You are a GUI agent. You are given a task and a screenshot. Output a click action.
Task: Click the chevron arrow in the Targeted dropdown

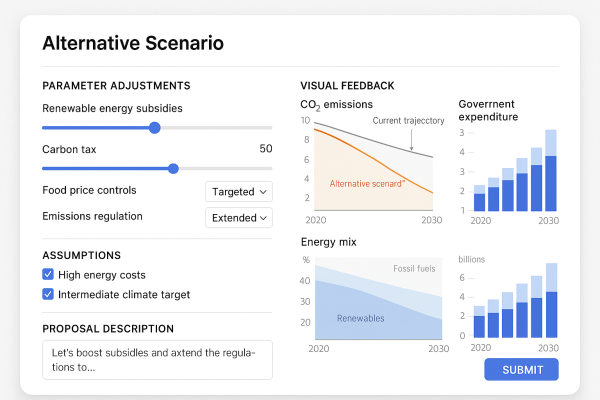(263, 191)
